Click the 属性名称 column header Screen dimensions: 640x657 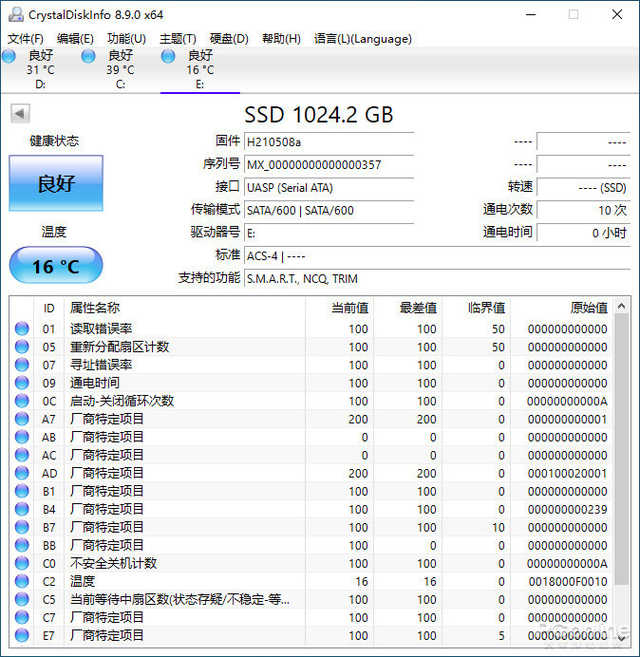184,308
